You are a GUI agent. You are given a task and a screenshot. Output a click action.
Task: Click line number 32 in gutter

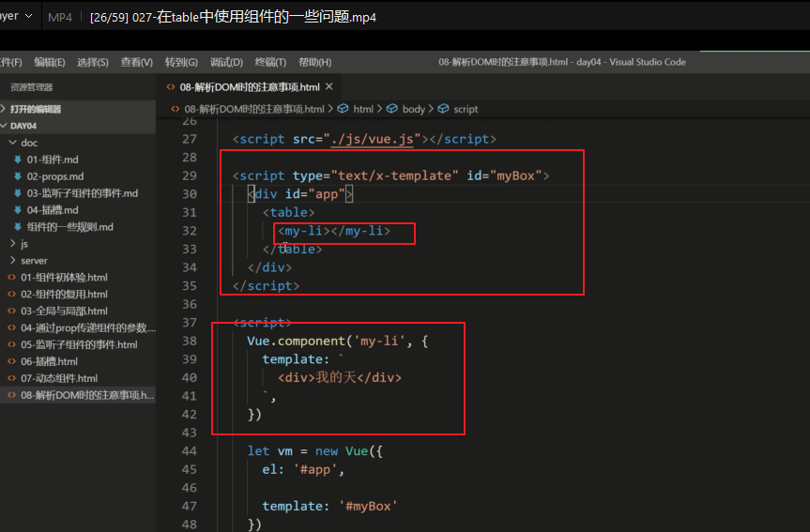[190, 231]
